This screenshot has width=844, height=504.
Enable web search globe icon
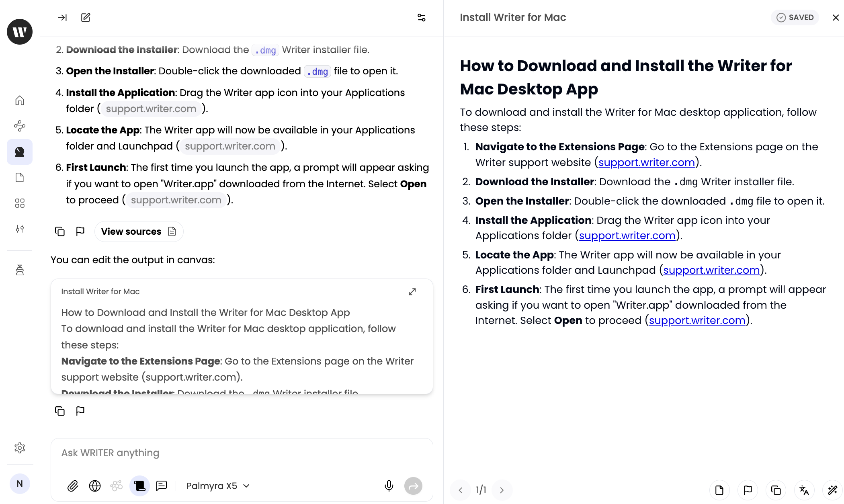click(x=95, y=486)
